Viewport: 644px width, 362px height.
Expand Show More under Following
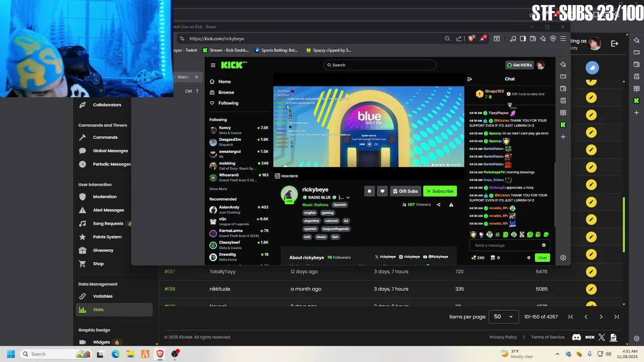218,189
